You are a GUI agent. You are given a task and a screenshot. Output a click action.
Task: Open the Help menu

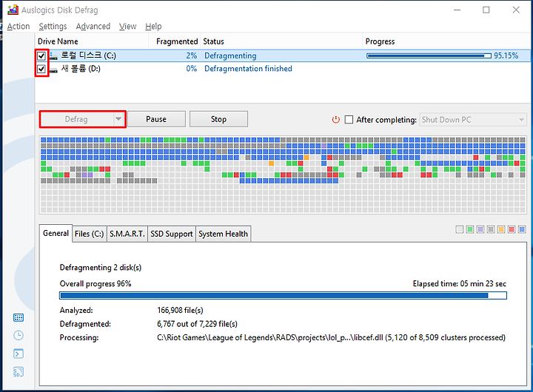click(x=153, y=27)
